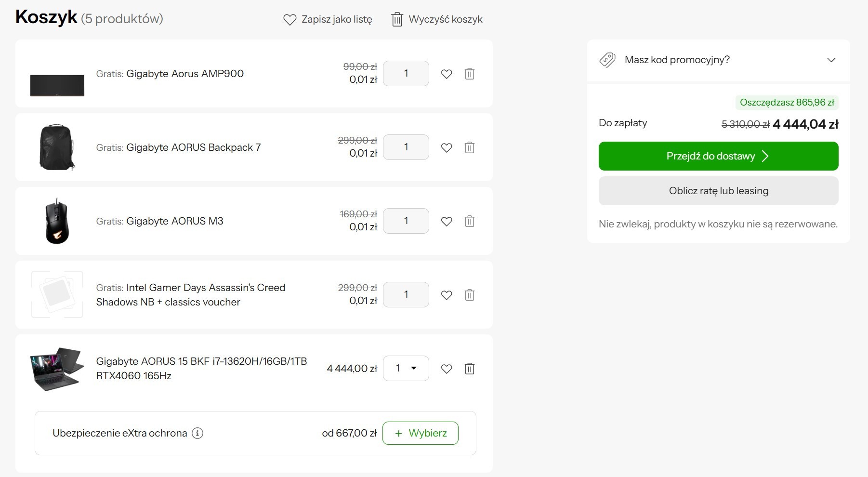This screenshot has height=477, width=868.
Task: Click the Intel Gamer Days voucher quantity field
Action: (x=406, y=295)
